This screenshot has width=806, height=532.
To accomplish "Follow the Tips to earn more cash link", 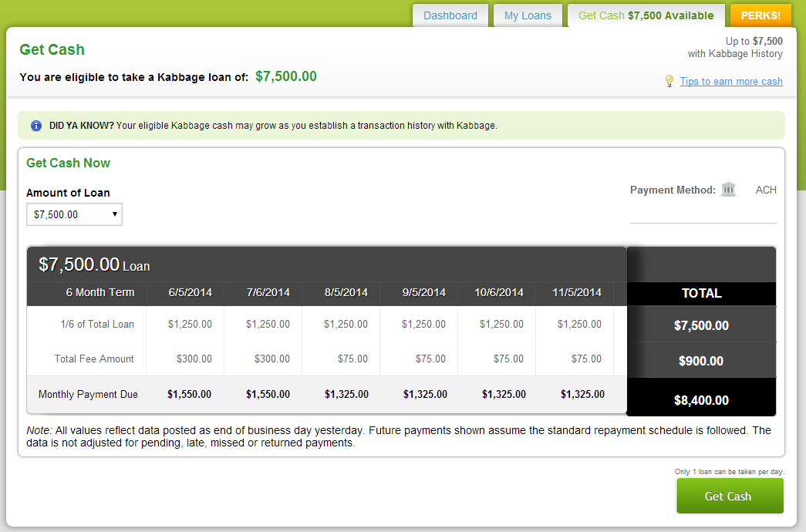I will (731, 81).
